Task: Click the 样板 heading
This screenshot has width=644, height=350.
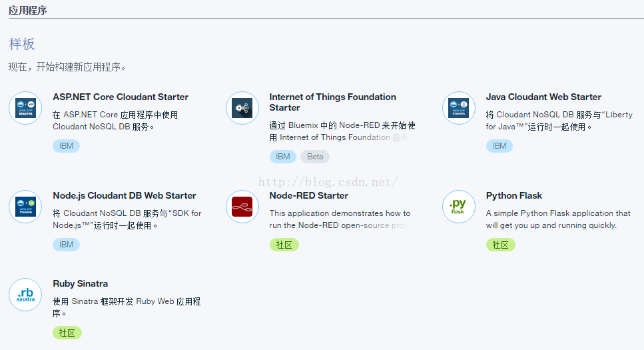Action: [x=22, y=44]
